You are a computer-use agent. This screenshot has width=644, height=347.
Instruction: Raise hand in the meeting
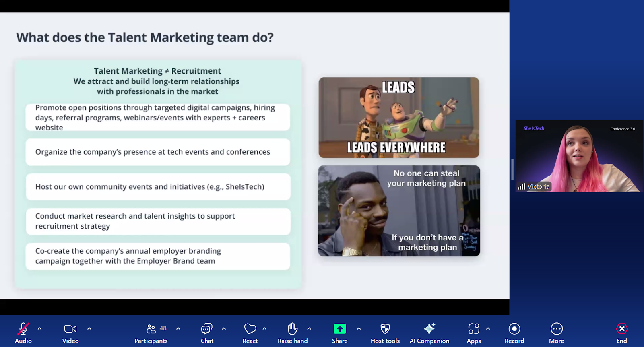(x=293, y=333)
